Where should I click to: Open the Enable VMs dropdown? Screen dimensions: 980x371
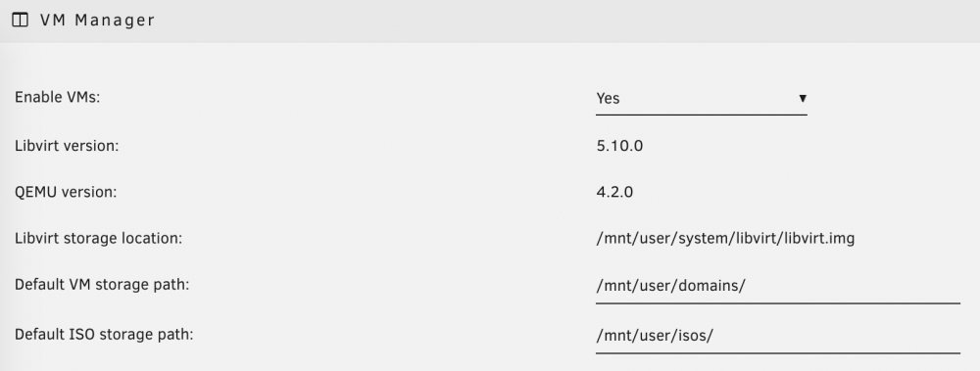coord(702,99)
